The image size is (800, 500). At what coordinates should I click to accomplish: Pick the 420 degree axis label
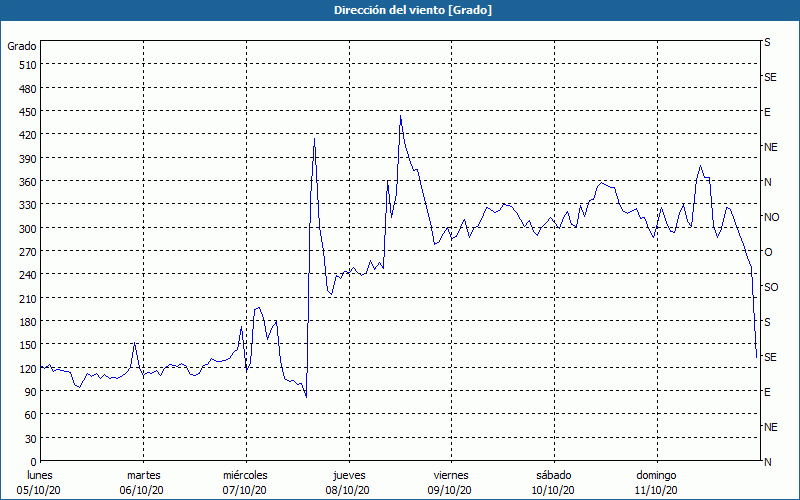29,135
